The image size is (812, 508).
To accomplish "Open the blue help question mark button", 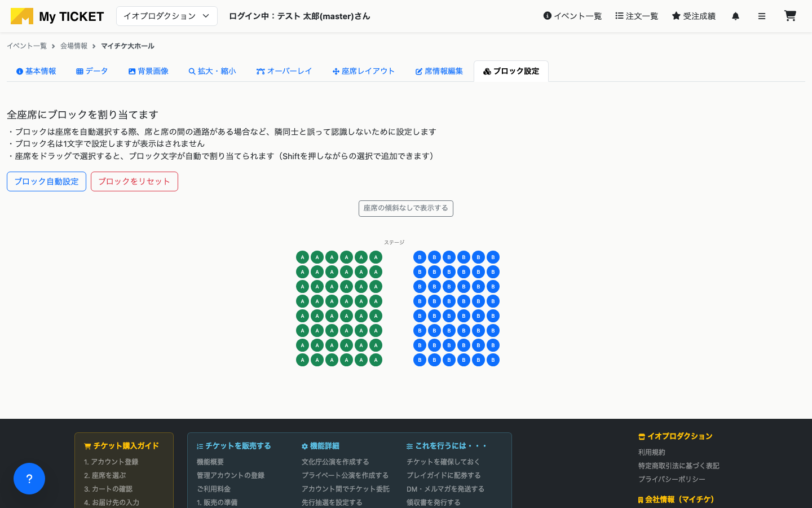I will 29,479.
